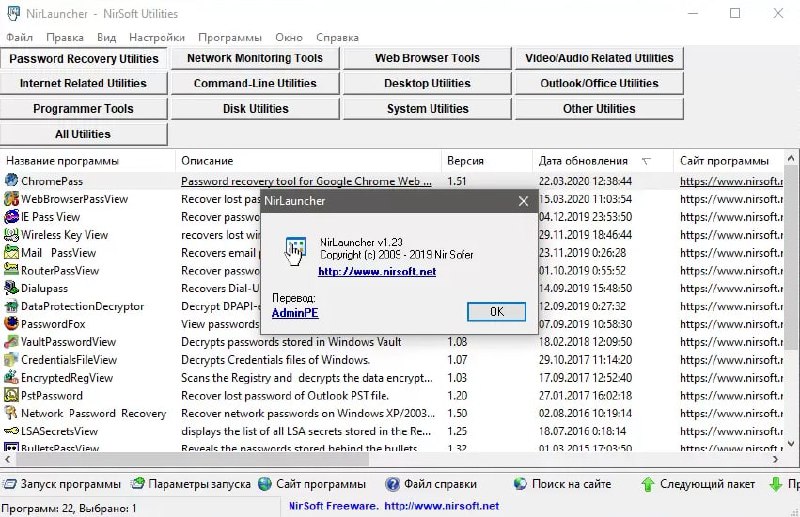Viewport: 800px width, 517px height.
Task: Open Файл справки help button
Action: [x=431, y=484]
